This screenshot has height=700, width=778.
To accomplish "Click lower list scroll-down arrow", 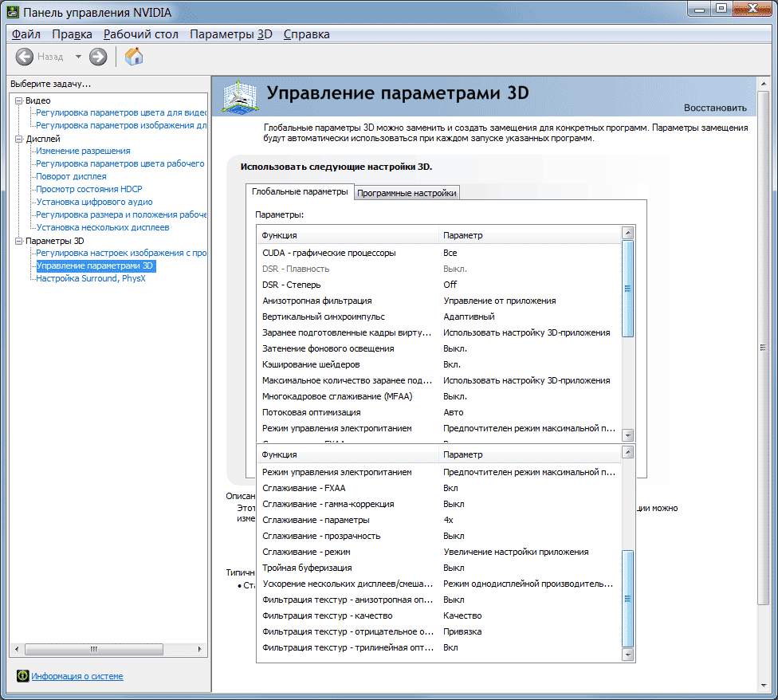I will (627, 655).
